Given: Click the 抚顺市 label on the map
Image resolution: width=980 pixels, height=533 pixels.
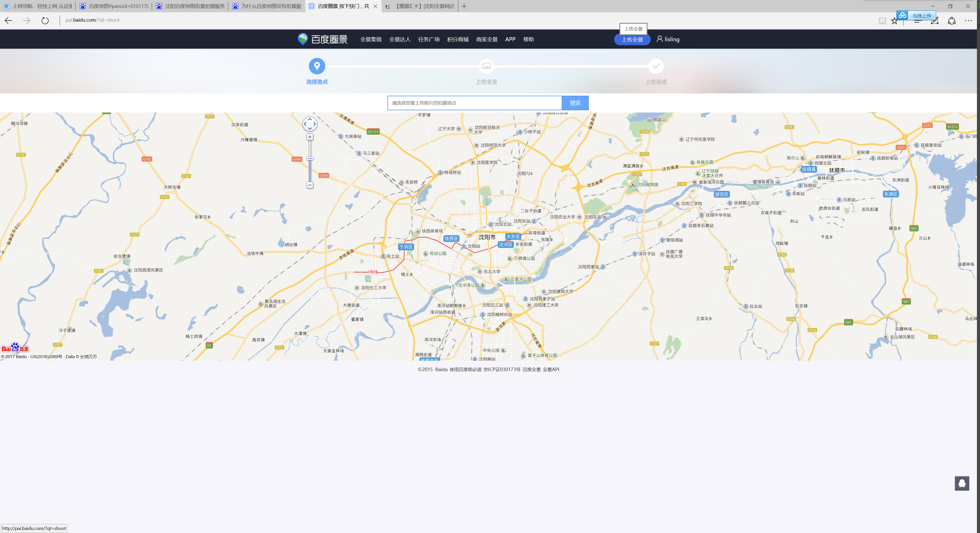Looking at the screenshot, I should pyautogui.click(x=837, y=170).
